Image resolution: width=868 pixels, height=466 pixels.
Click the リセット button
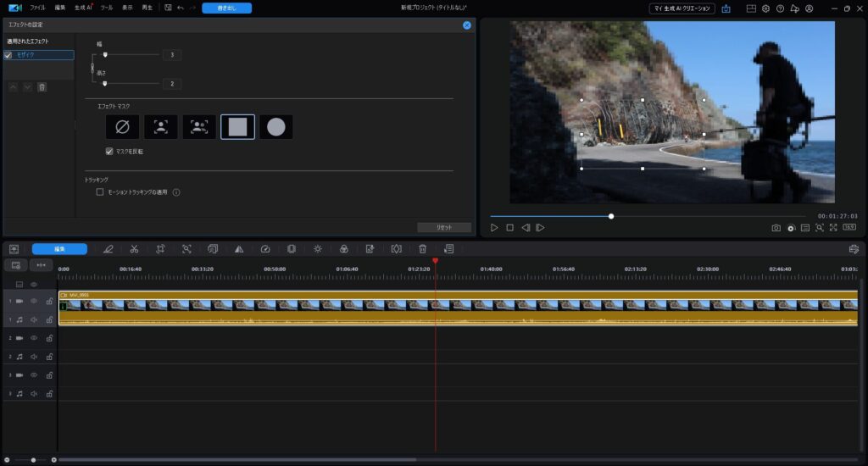[x=444, y=227]
